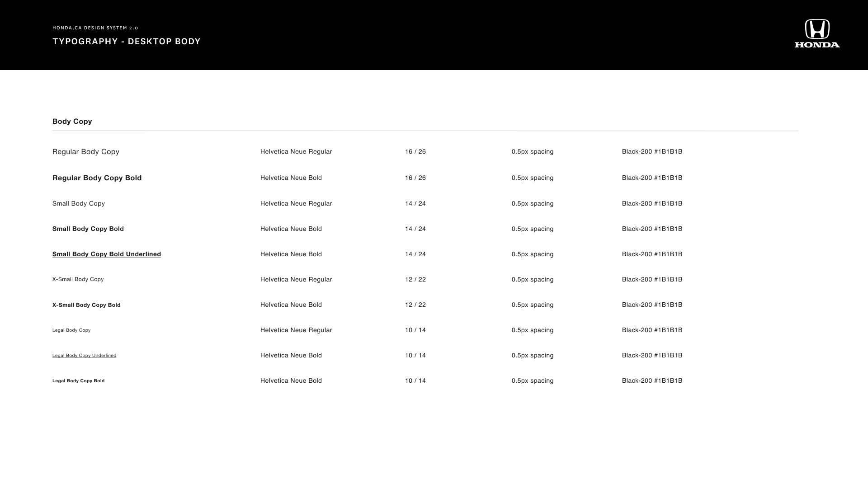The height and width of the screenshot is (488, 868).
Task: Select the font name for Regular Body Copy Bold
Action: pyautogui.click(x=291, y=178)
